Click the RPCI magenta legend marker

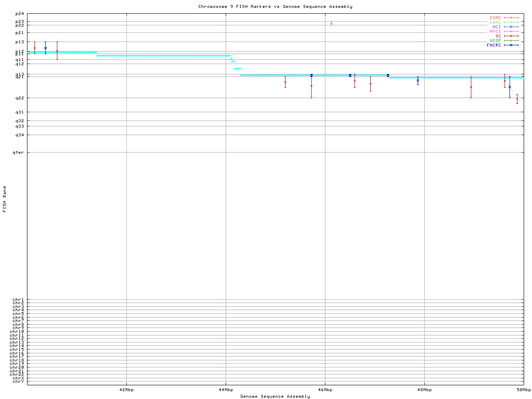click(511, 32)
